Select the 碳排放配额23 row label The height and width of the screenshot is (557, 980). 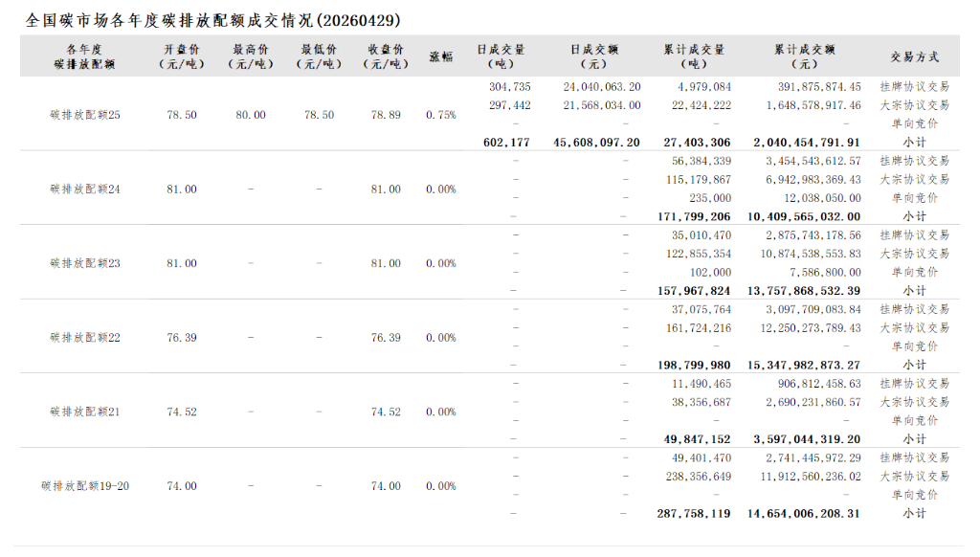(x=85, y=263)
